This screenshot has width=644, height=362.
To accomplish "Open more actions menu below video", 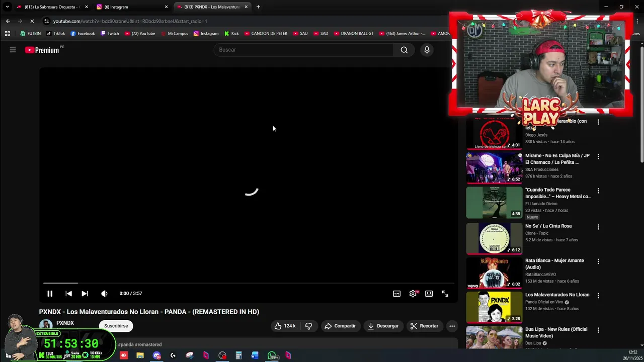I will [x=452, y=326].
